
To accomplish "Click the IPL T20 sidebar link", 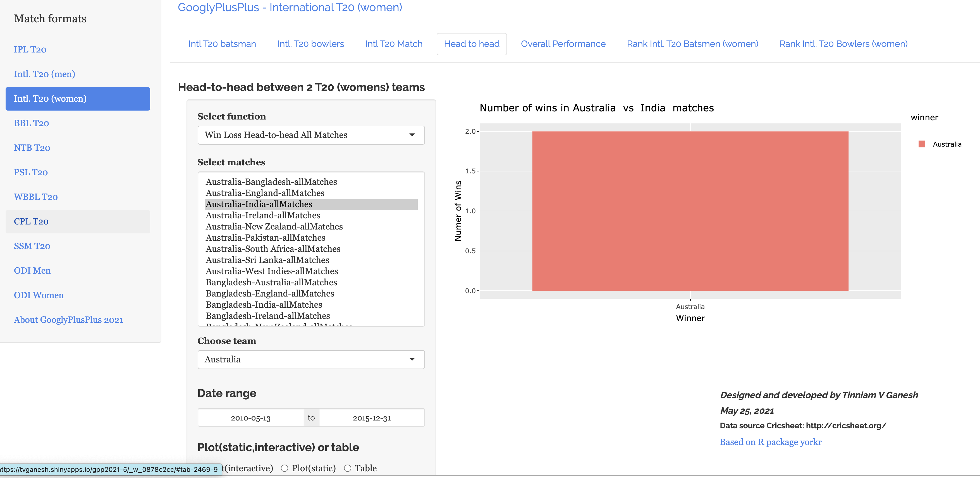I will click(30, 49).
